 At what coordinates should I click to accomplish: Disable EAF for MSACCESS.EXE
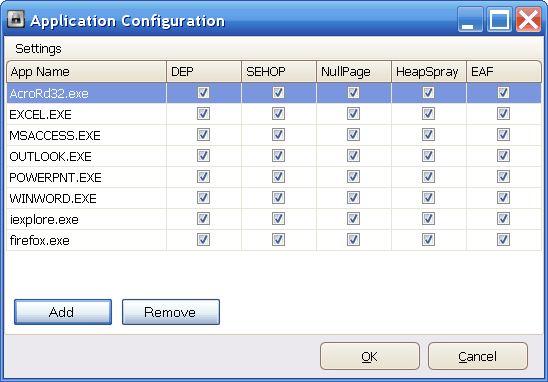click(x=503, y=135)
